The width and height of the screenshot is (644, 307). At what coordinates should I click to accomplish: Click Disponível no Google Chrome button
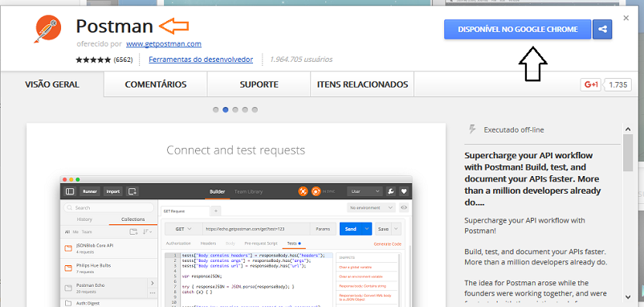(x=517, y=30)
